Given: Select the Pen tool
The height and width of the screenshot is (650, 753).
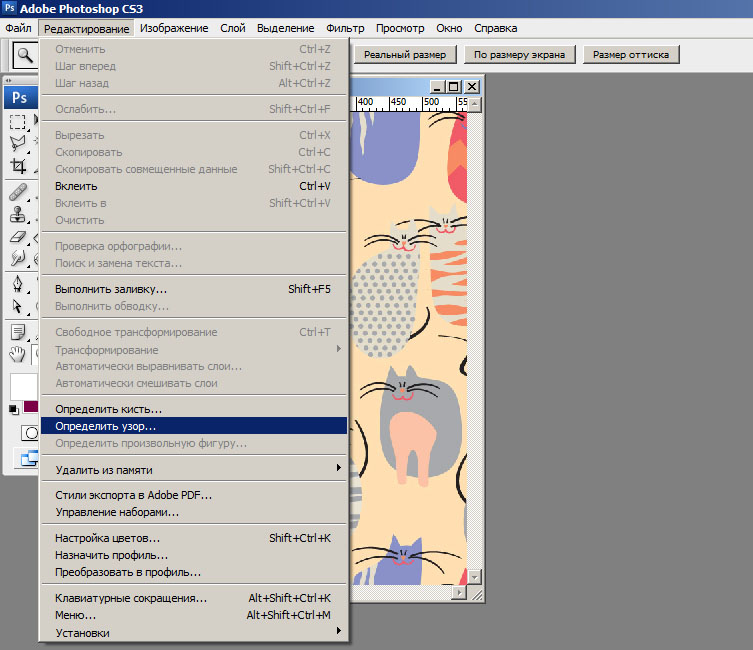Looking at the screenshot, I should [x=18, y=284].
